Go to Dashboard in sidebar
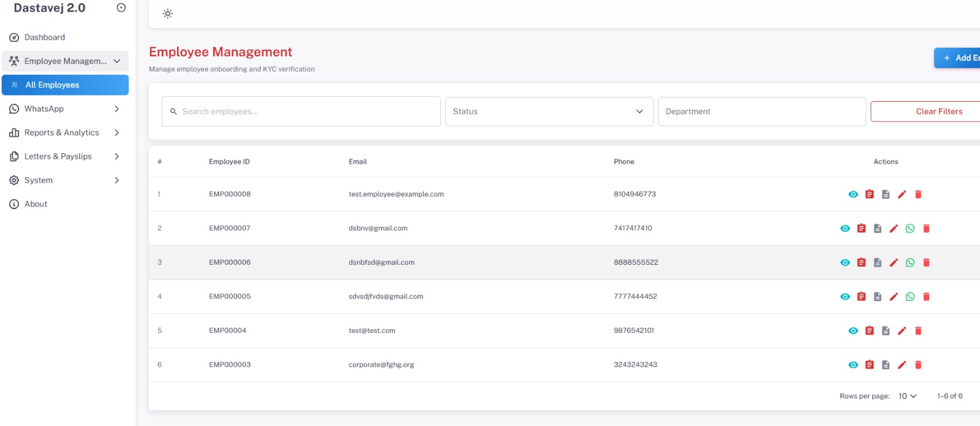980x426 pixels. coord(65,37)
